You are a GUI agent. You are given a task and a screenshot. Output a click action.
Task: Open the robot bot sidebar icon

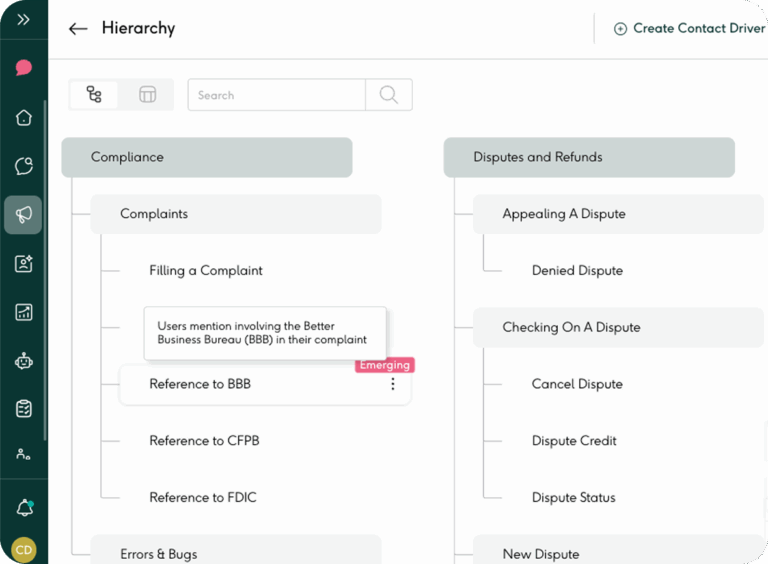pos(23,361)
